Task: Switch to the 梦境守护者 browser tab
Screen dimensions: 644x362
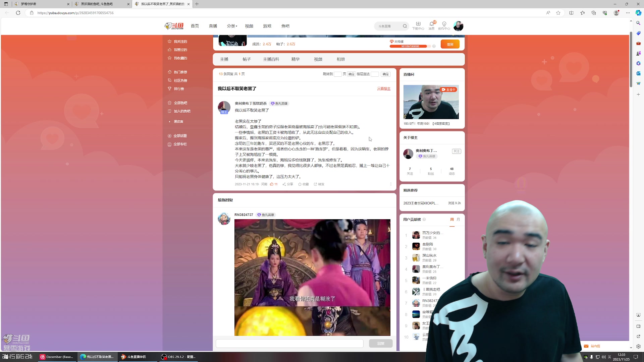Action: (41, 4)
